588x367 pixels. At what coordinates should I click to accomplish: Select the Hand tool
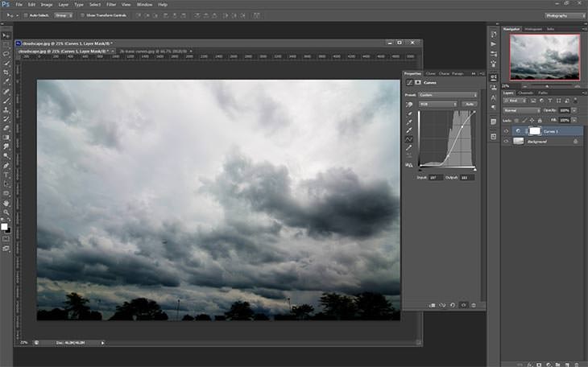(x=6, y=203)
